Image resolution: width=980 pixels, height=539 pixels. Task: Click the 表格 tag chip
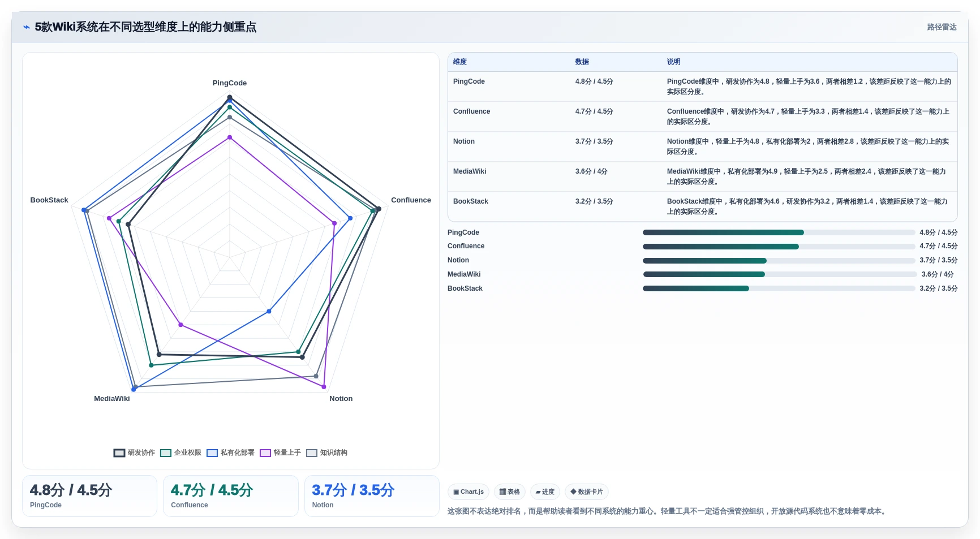pos(510,491)
